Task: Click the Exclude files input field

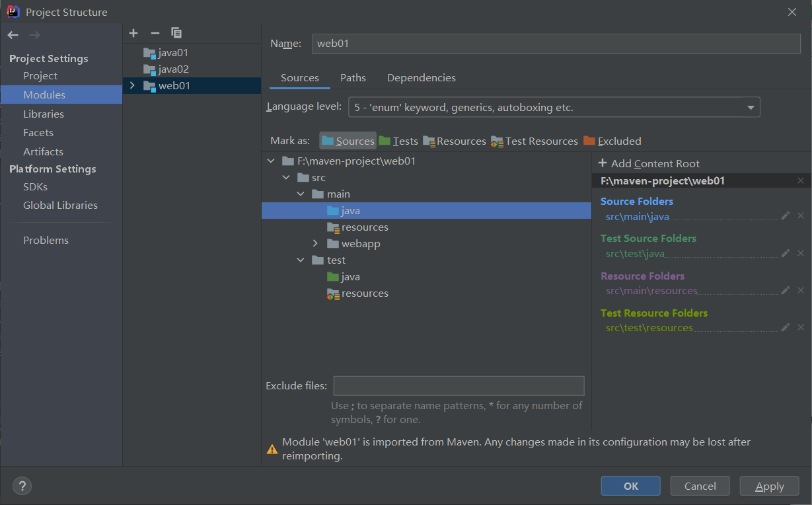Action: (459, 386)
